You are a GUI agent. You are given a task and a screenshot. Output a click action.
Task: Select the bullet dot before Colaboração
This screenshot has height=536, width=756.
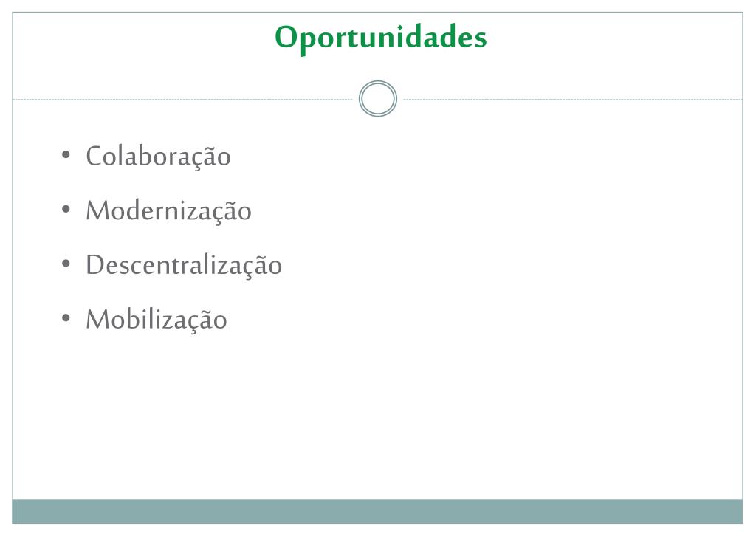(x=66, y=155)
